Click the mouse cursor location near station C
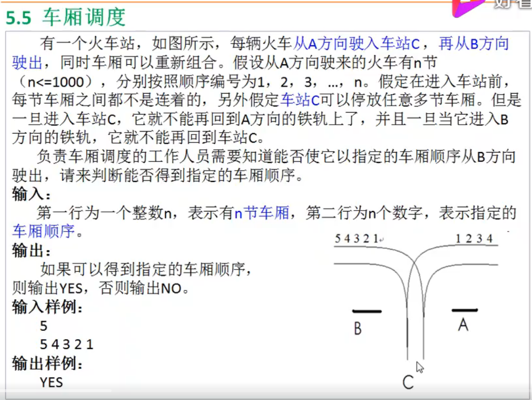The height and width of the screenshot is (400, 532). click(419, 366)
